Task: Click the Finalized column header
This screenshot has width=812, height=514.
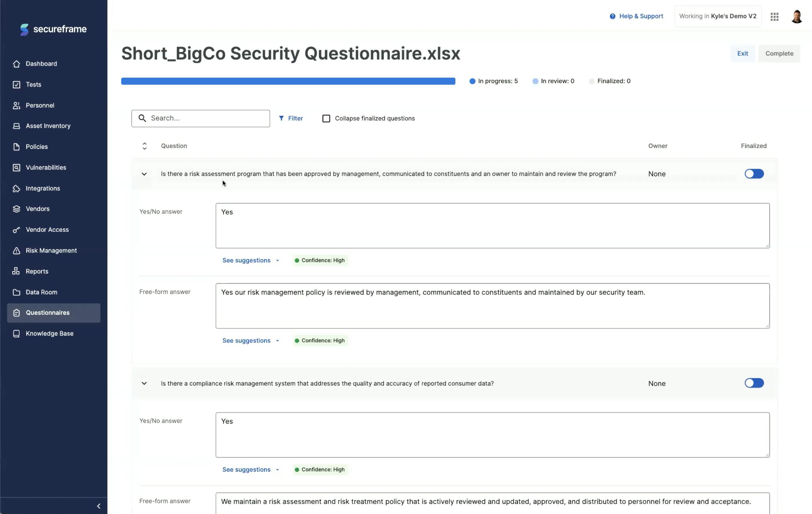Action: [x=754, y=146]
